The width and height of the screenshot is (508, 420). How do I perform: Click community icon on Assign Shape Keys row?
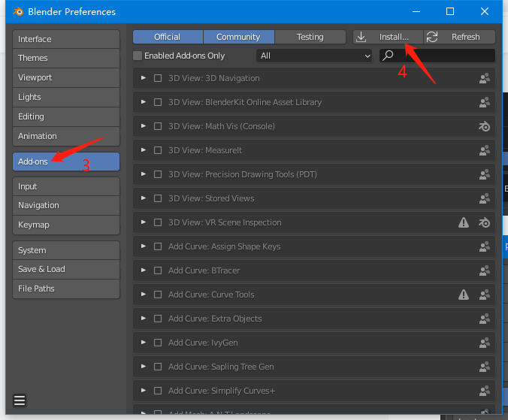click(x=485, y=246)
